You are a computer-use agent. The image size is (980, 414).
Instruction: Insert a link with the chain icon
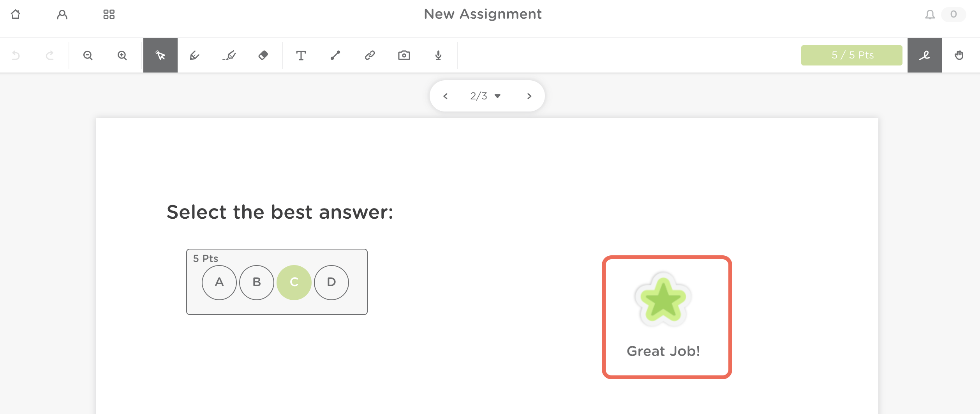tap(370, 55)
